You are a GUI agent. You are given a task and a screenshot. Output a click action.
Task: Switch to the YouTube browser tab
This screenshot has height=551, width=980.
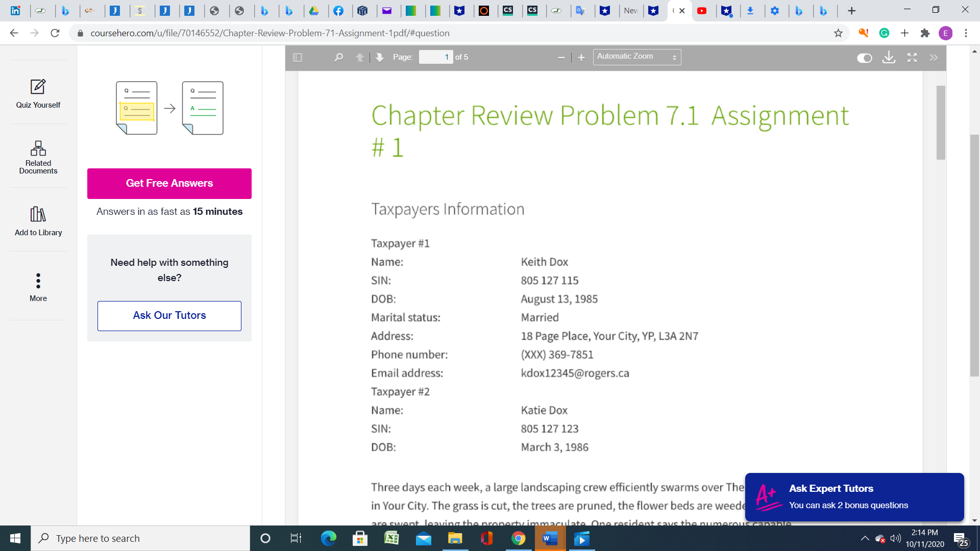click(x=702, y=11)
